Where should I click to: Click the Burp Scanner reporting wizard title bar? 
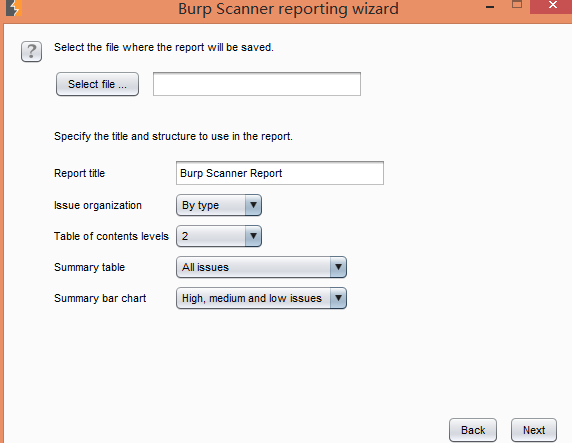[288, 9]
